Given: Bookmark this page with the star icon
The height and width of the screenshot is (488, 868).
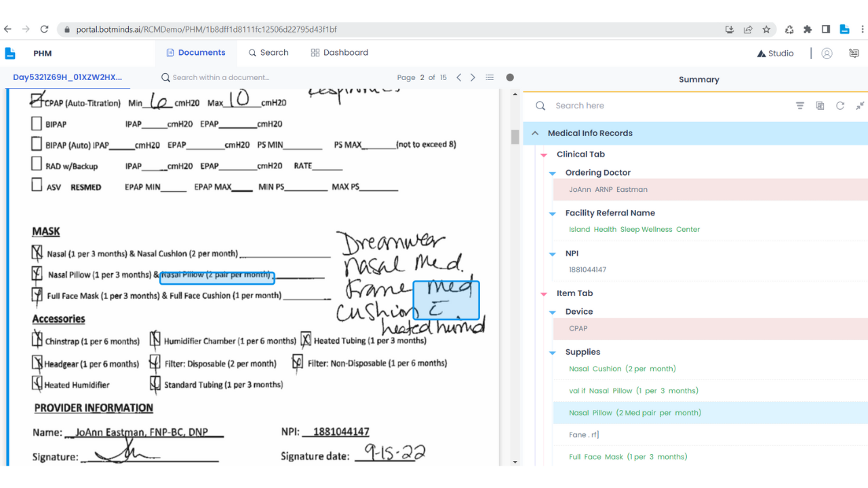Looking at the screenshot, I should point(766,29).
